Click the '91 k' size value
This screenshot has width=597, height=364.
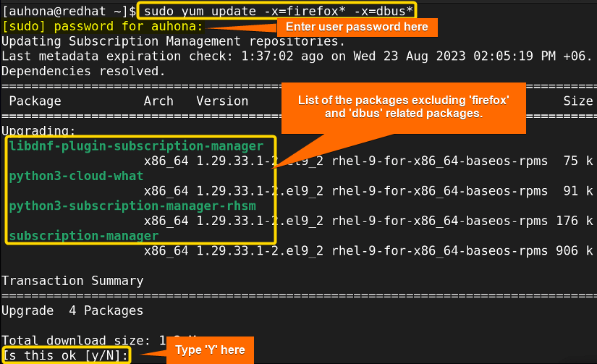pyautogui.click(x=578, y=191)
